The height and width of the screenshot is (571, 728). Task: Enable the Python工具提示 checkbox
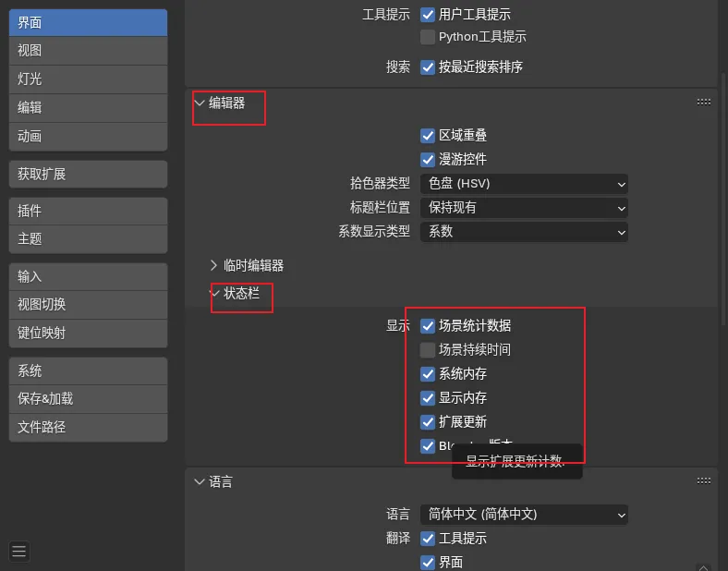click(428, 37)
